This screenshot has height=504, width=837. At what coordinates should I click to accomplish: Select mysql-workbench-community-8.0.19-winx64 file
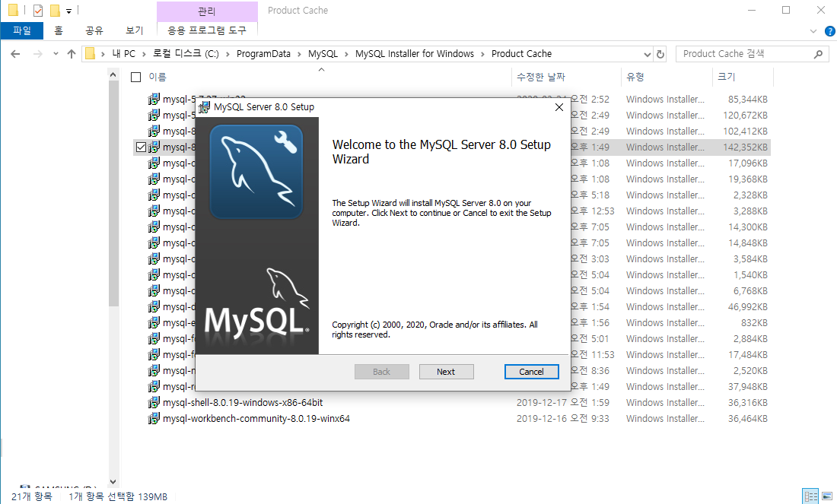click(256, 419)
